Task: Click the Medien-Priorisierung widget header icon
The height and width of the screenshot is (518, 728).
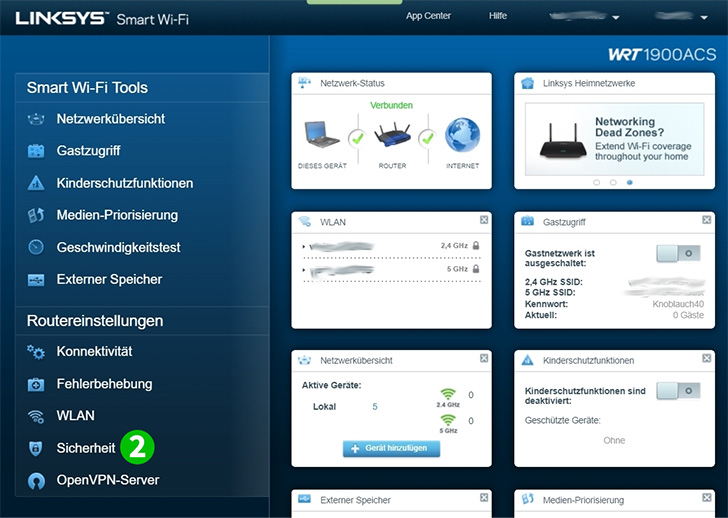Action: click(527, 499)
